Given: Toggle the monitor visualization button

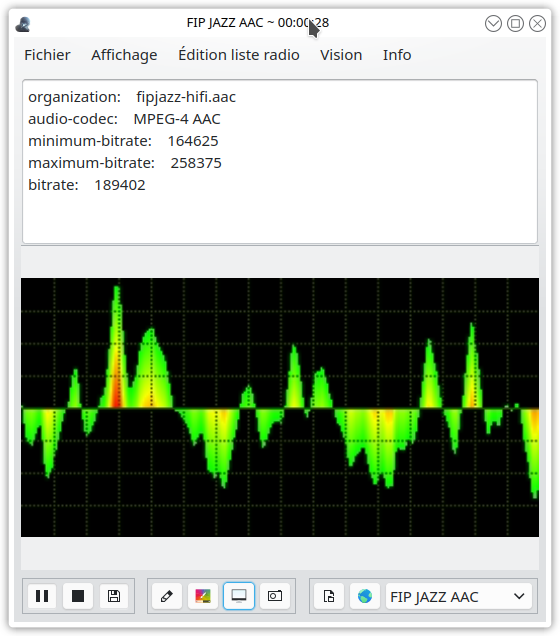Looking at the screenshot, I should point(239,596).
